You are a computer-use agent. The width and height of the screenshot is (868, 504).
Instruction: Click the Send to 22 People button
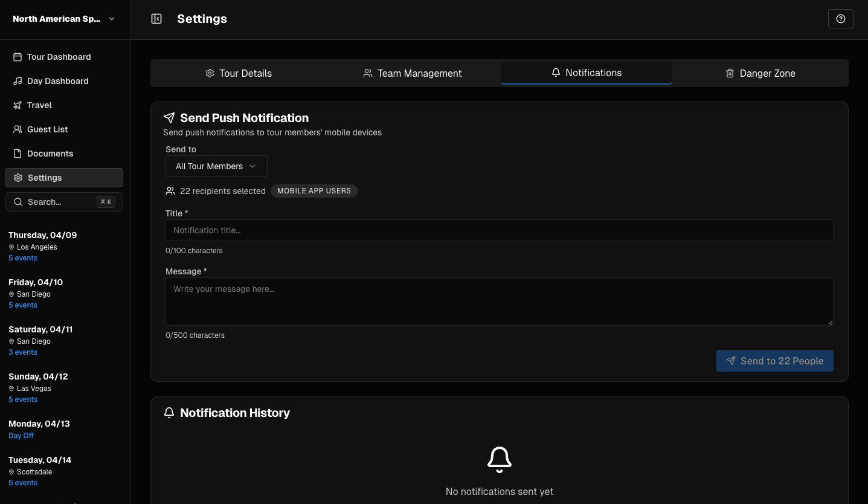774,361
